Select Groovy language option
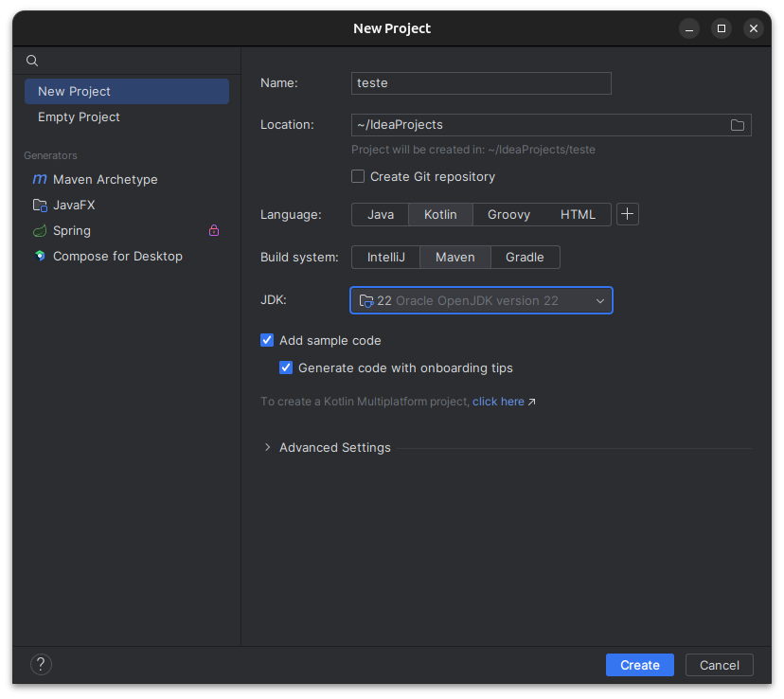 (508, 214)
